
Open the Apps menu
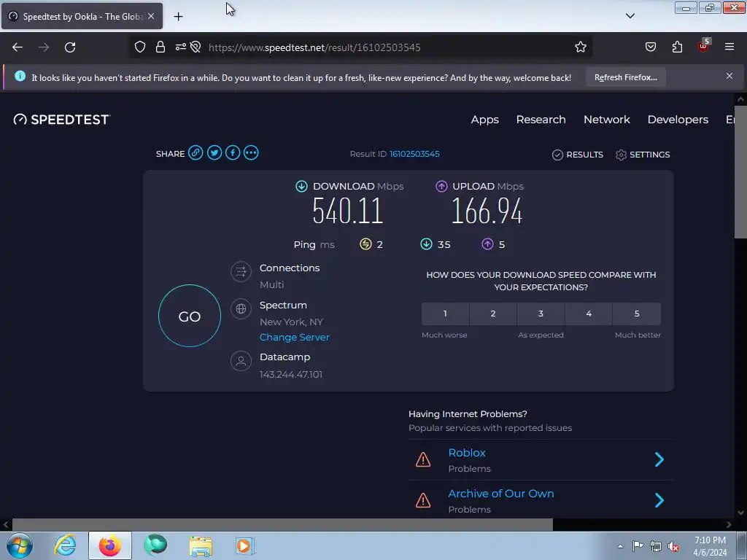pyautogui.click(x=485, y=120)
